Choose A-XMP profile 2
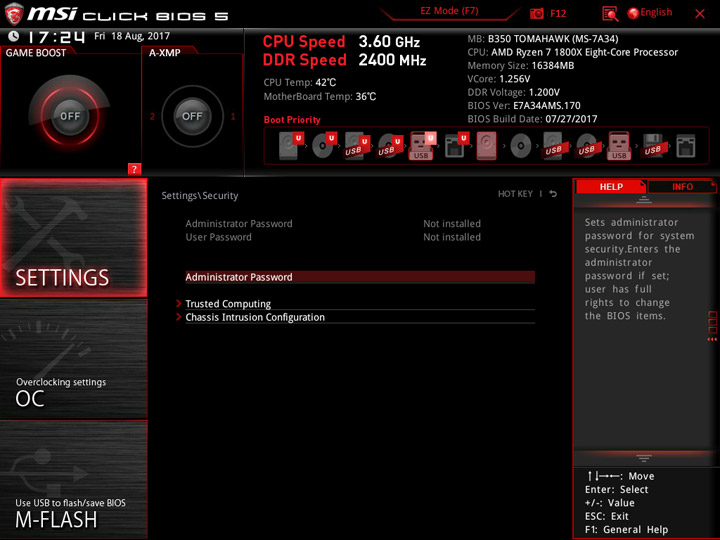 [152, 116]
